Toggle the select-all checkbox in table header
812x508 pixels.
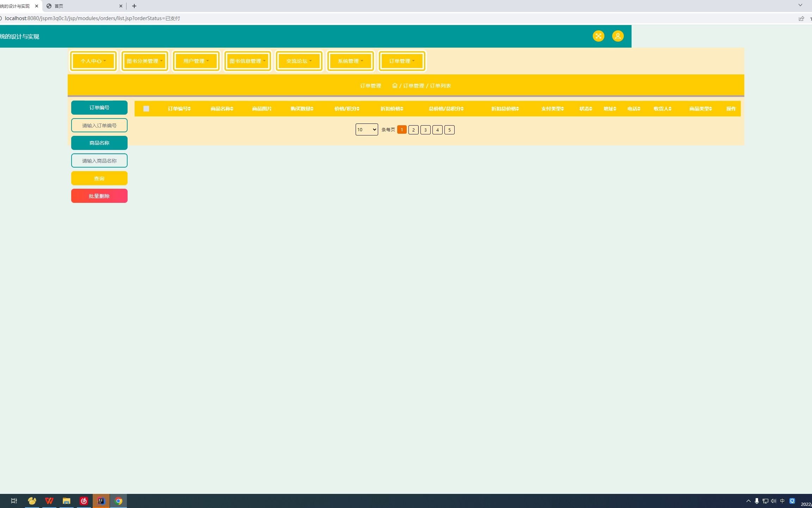click(x=146, y=109)
